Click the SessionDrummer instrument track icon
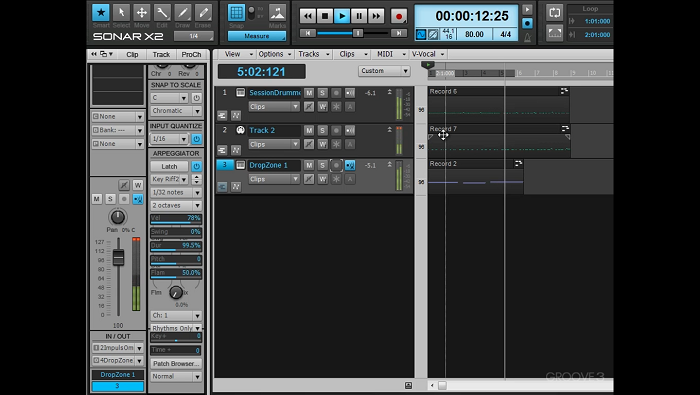Screen dimensions: 700x395 (x=240, y=93)
